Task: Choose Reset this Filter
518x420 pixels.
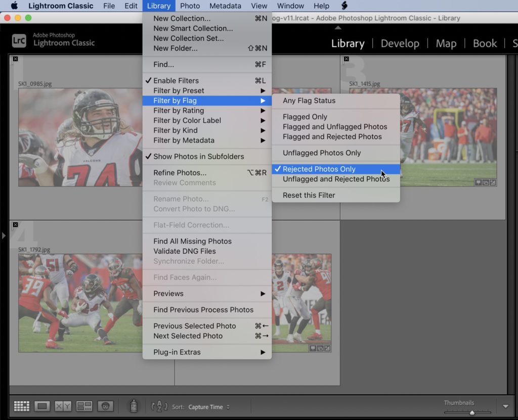Action: [309, 195]
